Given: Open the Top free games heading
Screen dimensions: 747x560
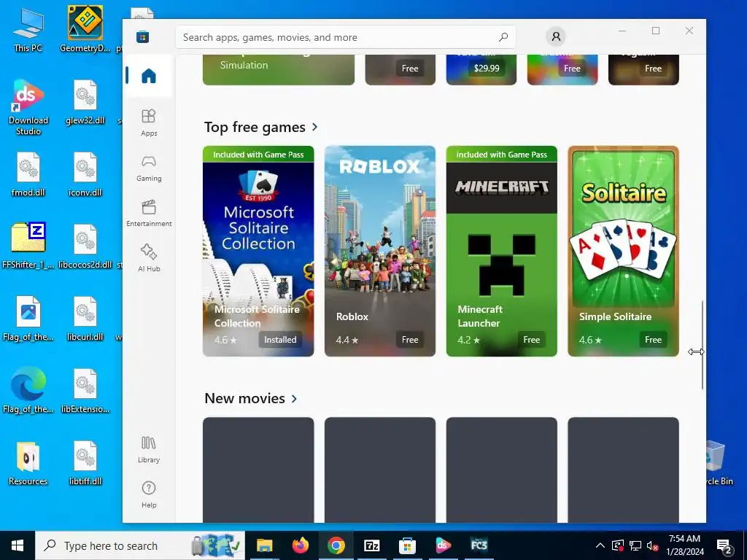Looking at the screenshot, I should (x=255, y=127).
